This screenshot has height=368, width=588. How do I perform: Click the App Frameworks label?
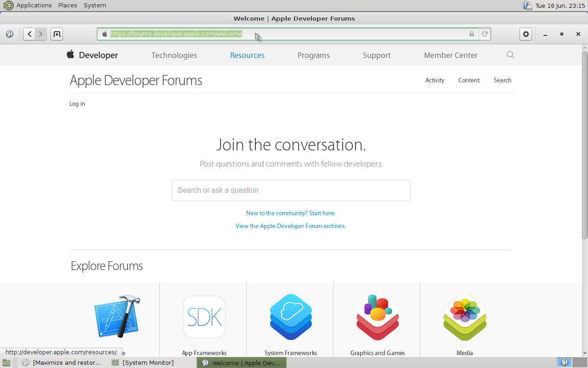[x=204, y=353]
